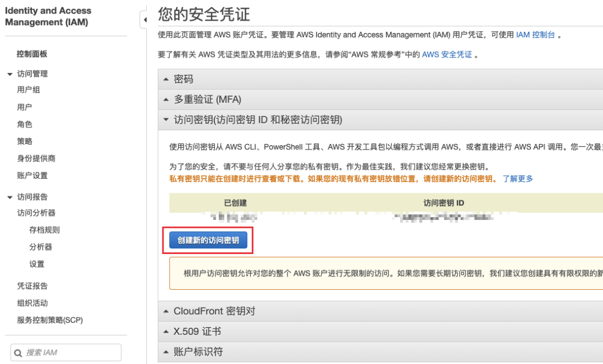Viewport: 603px width, 364px height.
Task: Click the 创建新的访问密钥 button
Action: 208,240
